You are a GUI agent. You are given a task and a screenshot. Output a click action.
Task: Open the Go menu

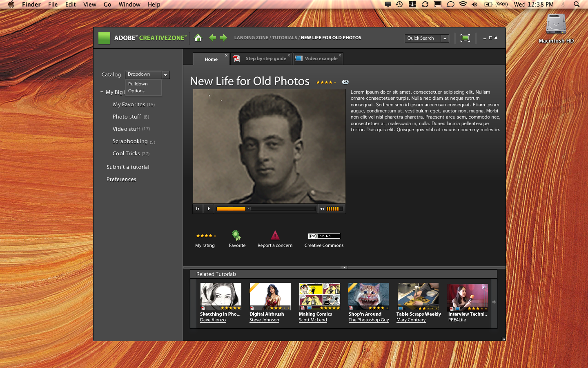click(x=107, y=4)
